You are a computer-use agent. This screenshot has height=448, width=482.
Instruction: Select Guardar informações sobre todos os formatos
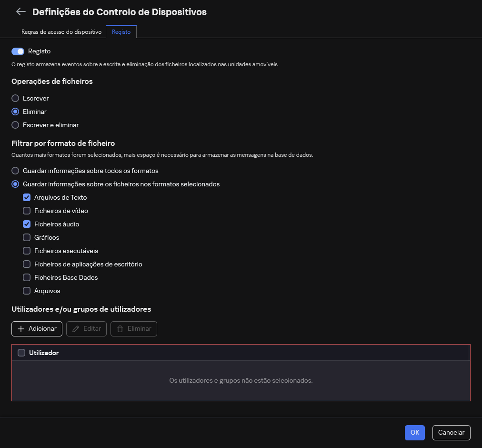pyautogui.click(x=16, y=171)
